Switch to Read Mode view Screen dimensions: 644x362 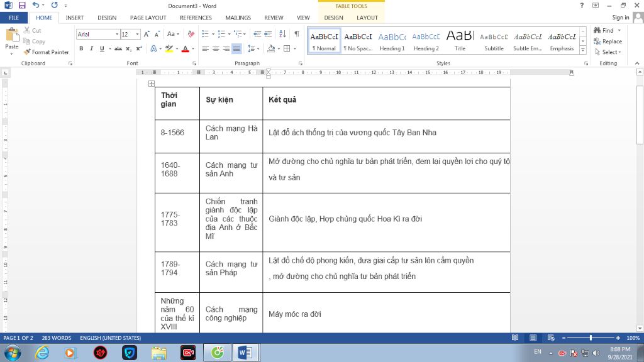[515, 337]
